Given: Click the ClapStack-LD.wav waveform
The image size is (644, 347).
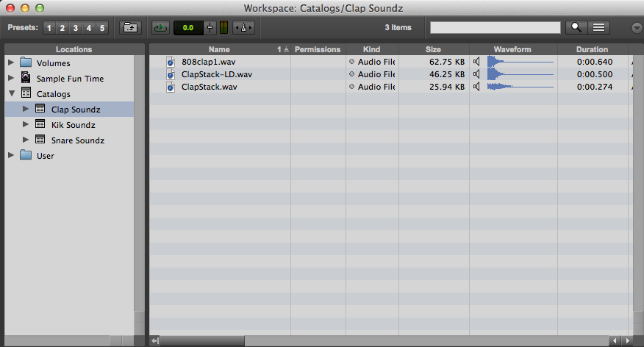Looking at the screenshot, I should 520,74.
